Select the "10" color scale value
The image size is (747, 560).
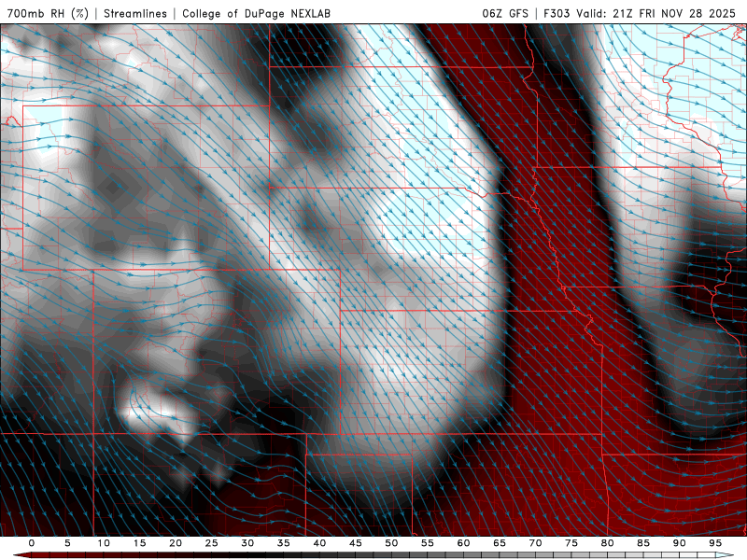point(104,543)
